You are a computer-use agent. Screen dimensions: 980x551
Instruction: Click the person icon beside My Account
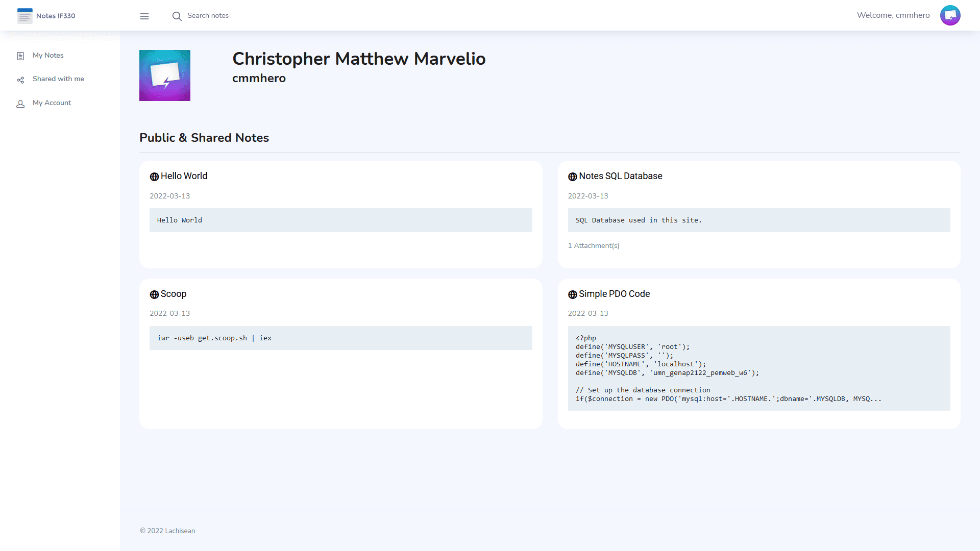tap(20, 103)
